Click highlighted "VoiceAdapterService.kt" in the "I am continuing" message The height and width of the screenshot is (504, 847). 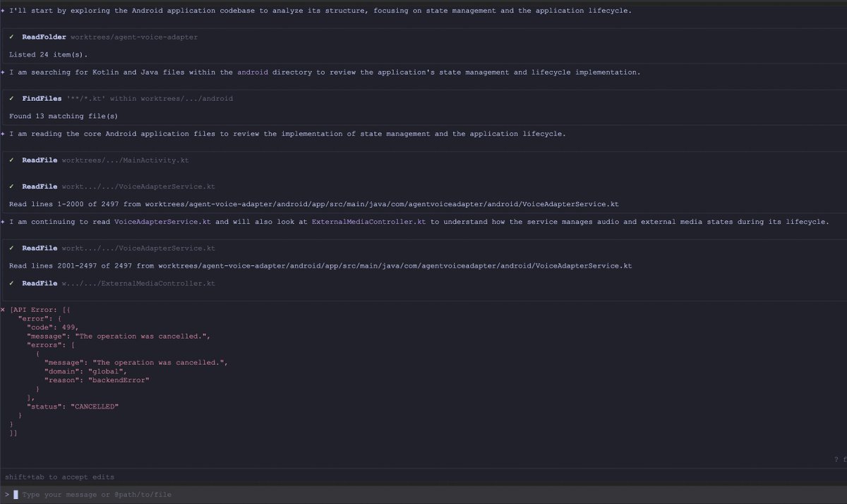click(162, 222)
